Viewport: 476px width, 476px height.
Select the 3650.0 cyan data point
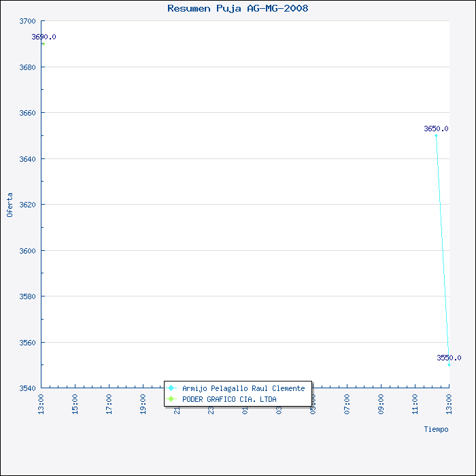pos(436,135)
